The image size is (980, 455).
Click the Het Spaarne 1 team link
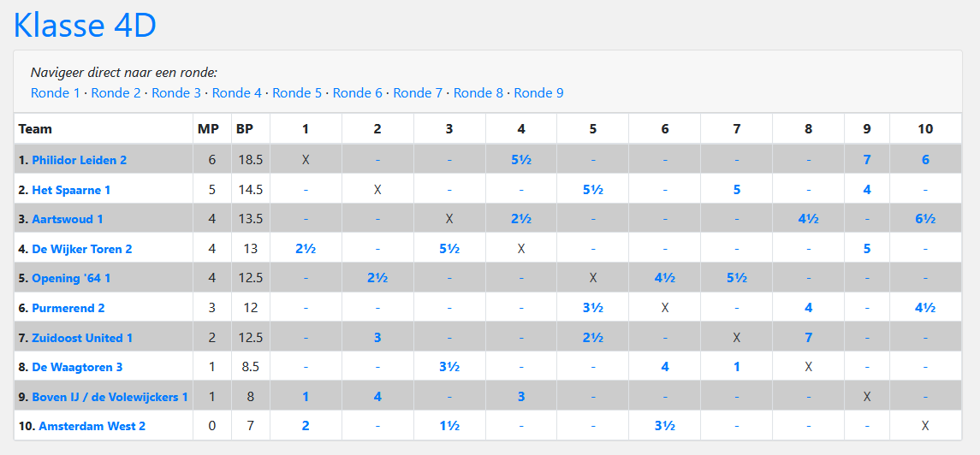click(x=71, y=190)
